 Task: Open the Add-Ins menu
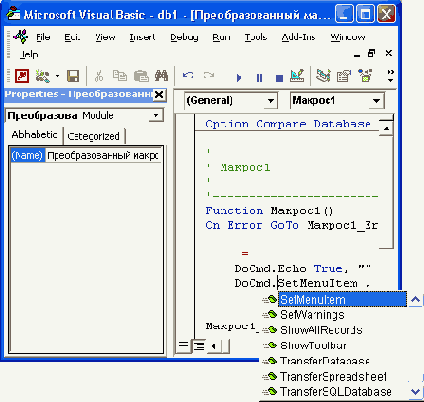click(298, 37)
